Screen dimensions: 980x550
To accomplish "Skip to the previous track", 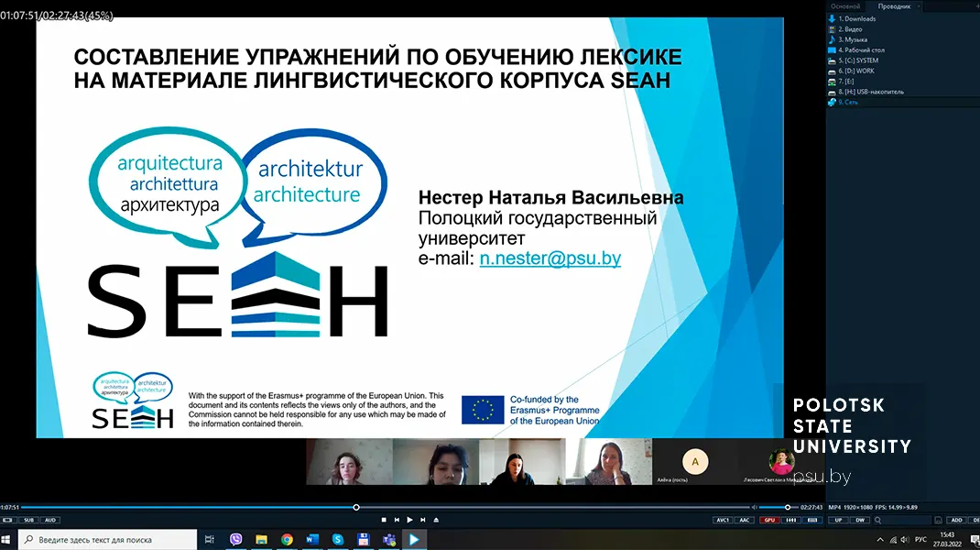I will 397,520.
